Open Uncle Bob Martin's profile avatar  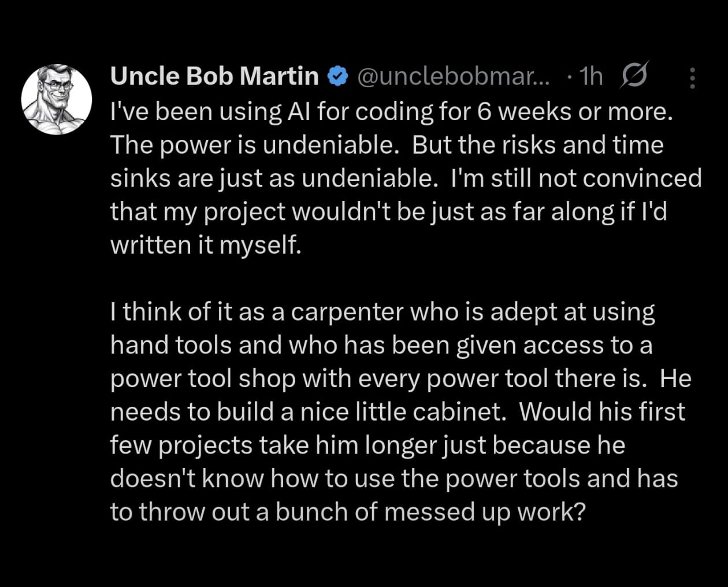tap(57, 99)
